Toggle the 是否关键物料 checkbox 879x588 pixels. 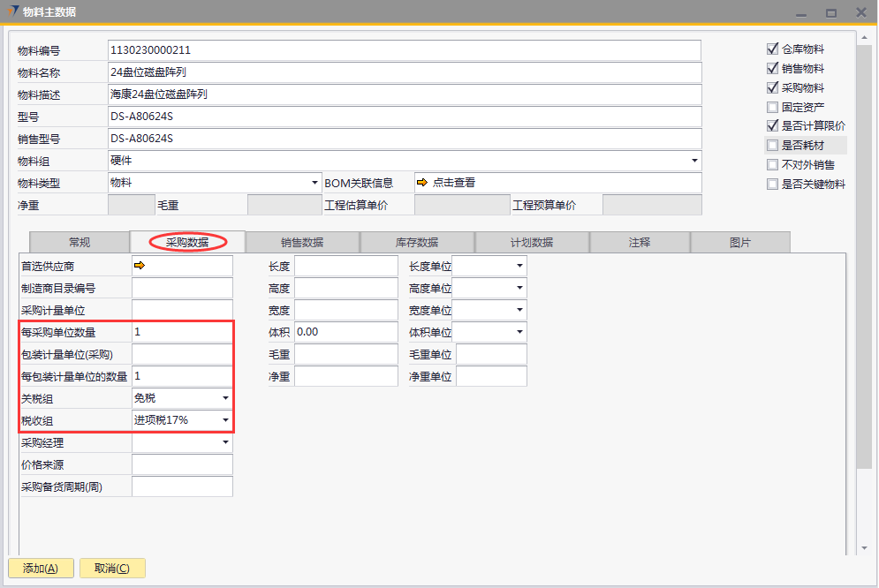[773, 185]
